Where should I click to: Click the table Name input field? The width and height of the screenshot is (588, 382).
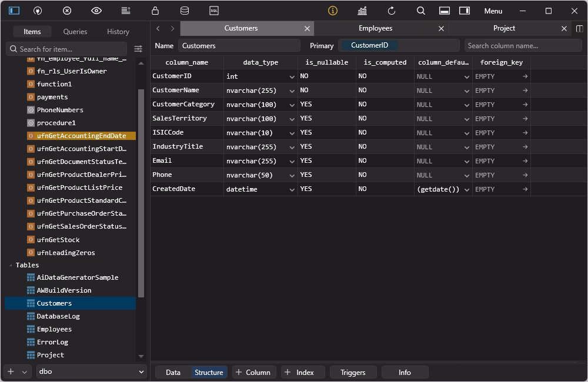coord(239,46)
